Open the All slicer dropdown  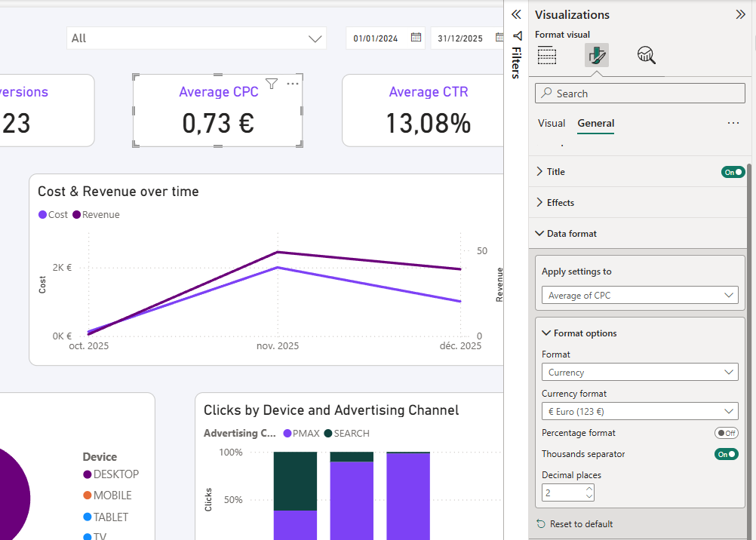point(315,36)
